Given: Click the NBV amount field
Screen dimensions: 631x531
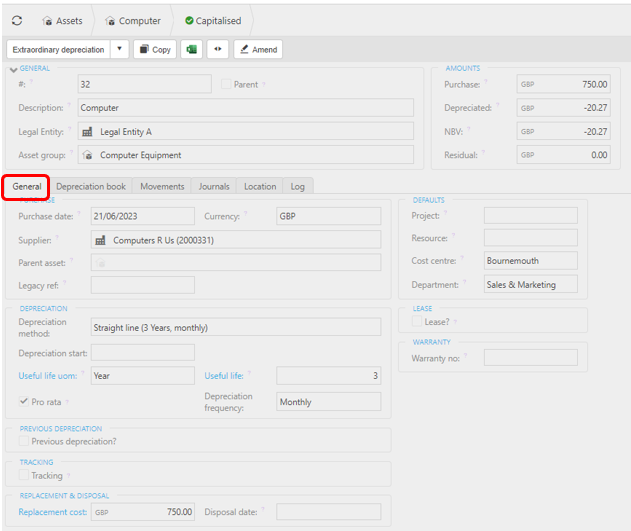Looking at the screenshot, I should pyautogui.click(x=563, y=132).
